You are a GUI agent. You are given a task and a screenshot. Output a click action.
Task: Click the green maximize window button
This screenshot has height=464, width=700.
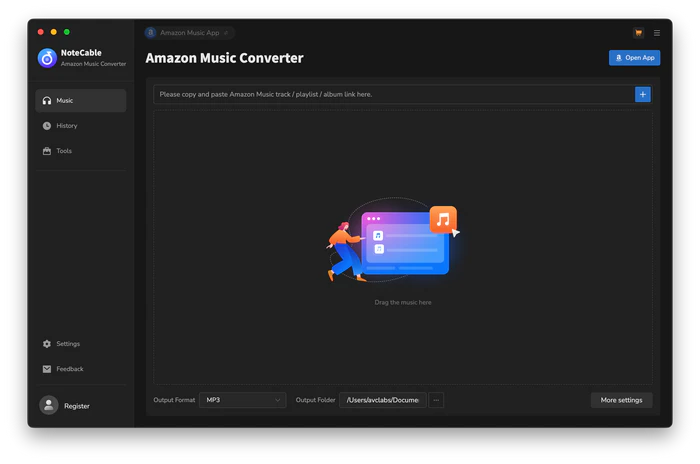pos(67,32)
